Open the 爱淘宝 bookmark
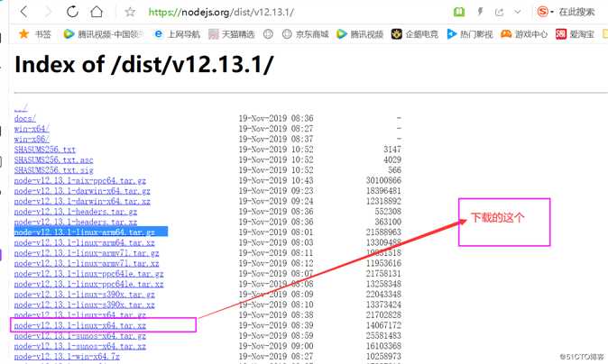 575,34
